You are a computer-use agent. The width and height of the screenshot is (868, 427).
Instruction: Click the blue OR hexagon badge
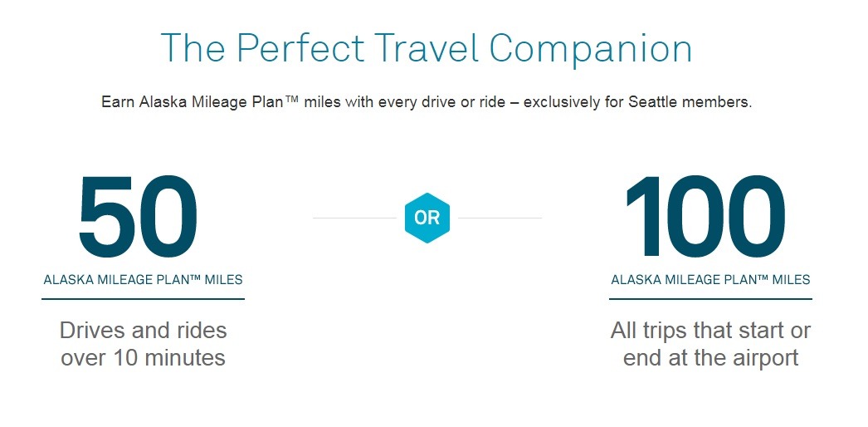[427, 218]
